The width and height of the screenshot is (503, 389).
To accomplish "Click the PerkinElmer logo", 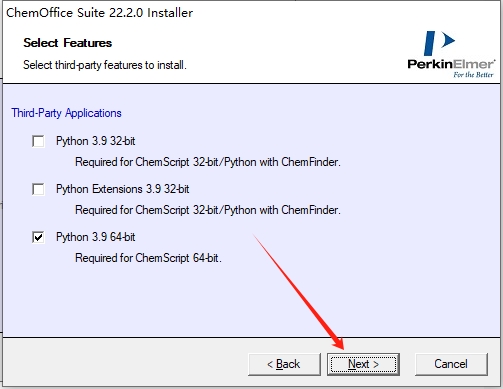I will 451,54.
